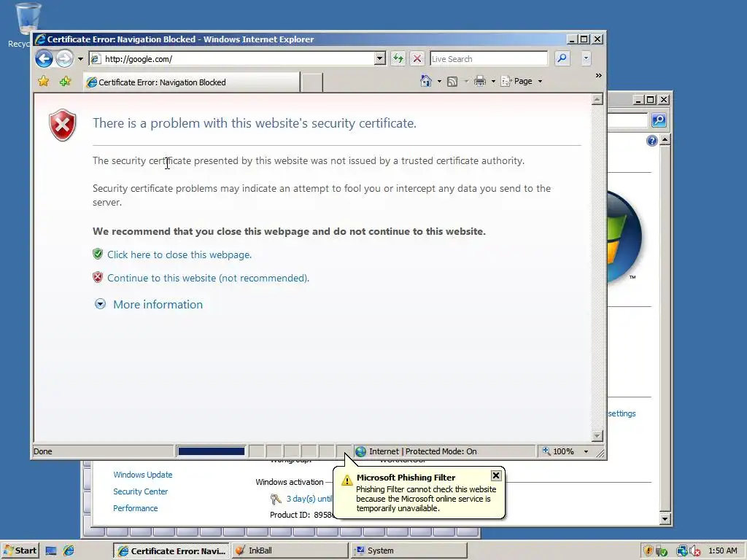Expand the address bar URL history dropdown

tap(379, 59)
